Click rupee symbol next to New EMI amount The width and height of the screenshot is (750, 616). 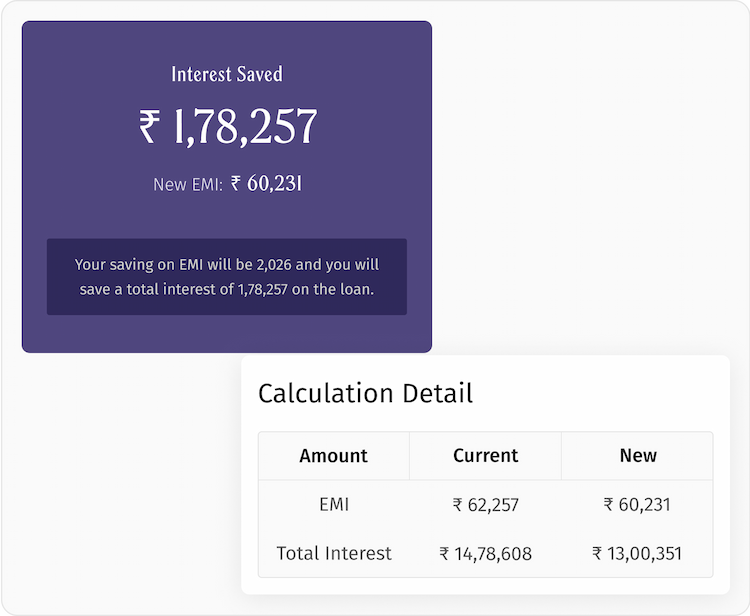point(236,183)
